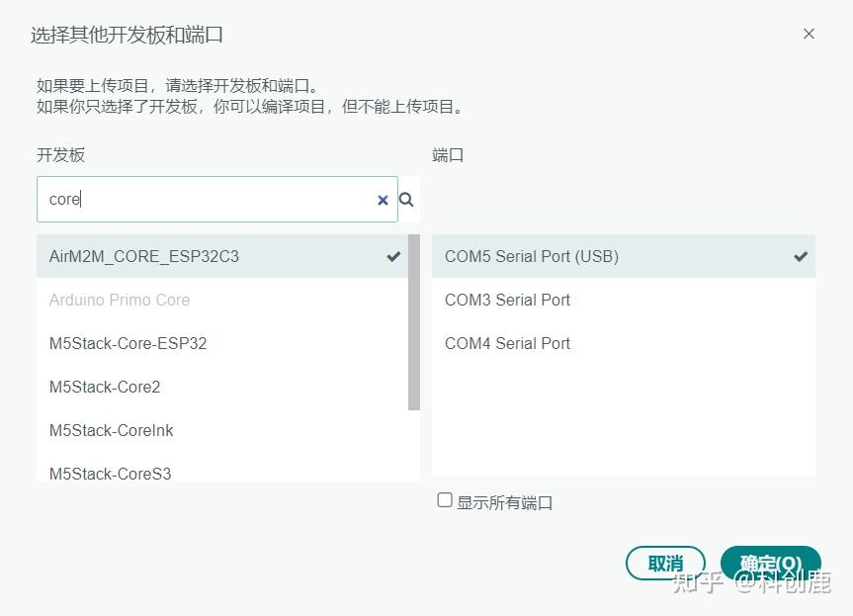The width and height of the screenshot is (853, 616).
Task: Click the checkmark beside AirM2M_CORE_ESP32C3
Action: pos(393,256)
